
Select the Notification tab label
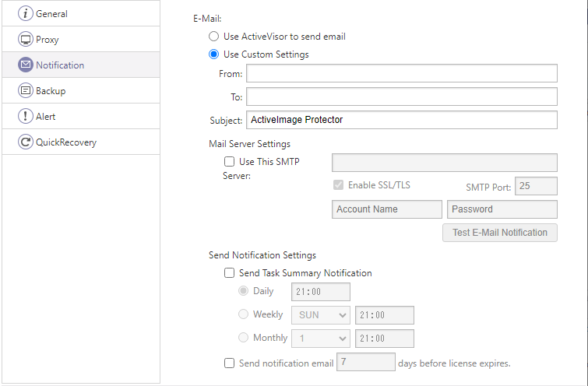pos(60,65)
